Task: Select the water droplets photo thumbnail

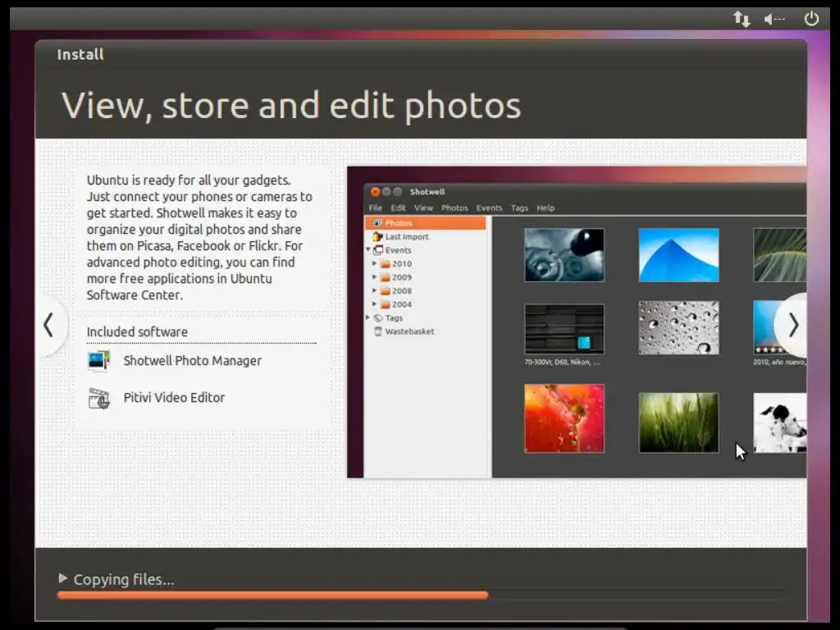Action: [x=678, y=328]
